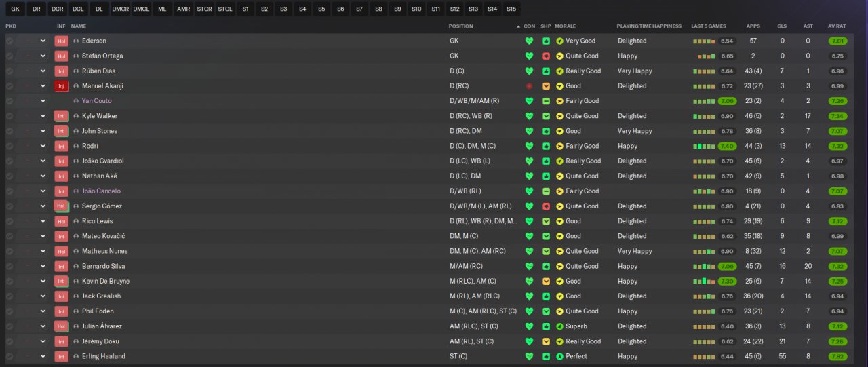
Task: Click Erling Haaland's Perfect morale icon
Action: [x=559, y=356]
